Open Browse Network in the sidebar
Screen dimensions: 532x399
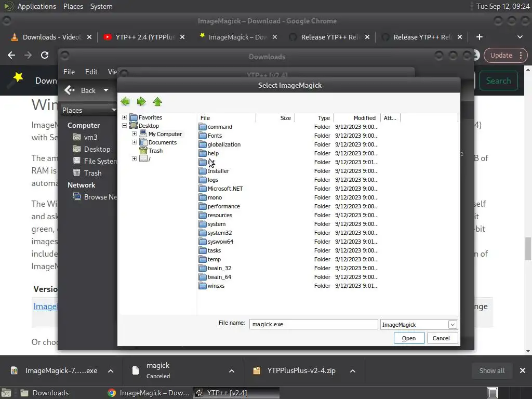(96, 197)
